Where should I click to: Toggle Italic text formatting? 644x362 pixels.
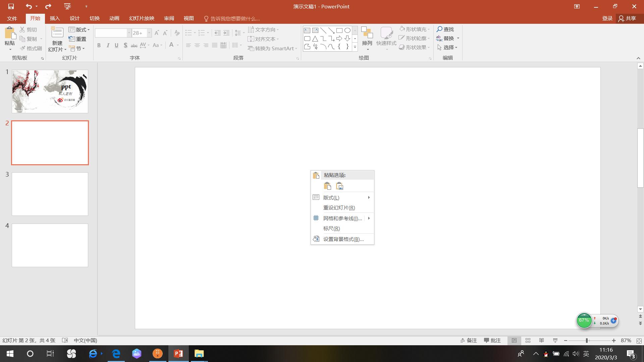(108, 45)
